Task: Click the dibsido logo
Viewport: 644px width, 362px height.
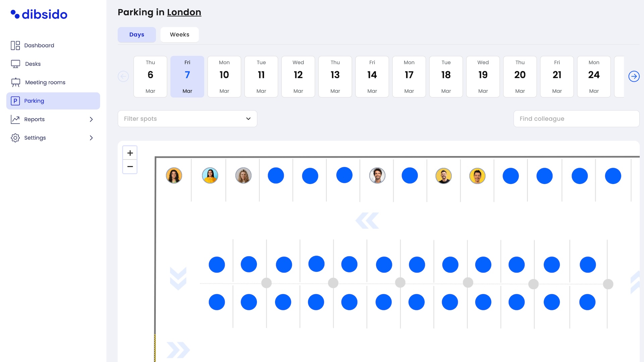Action: pos(39,14)
